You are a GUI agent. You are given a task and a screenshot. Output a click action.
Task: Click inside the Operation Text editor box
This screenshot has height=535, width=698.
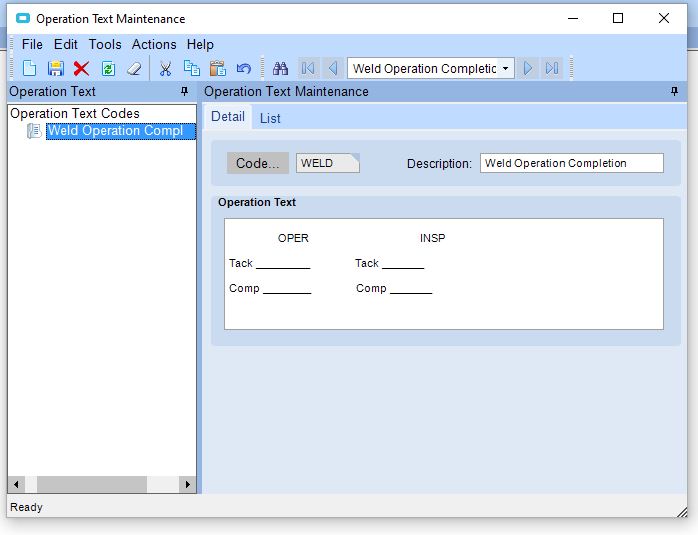pos(443,274)
